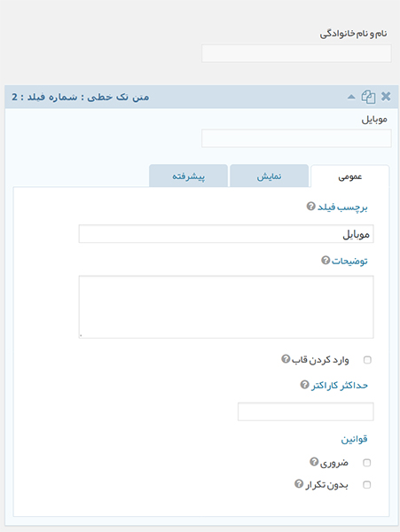Viewport: 400px width, 532px height.
Task: Focus the توضیحات text area
Action: pyautogui.click(x=226, y=307)
